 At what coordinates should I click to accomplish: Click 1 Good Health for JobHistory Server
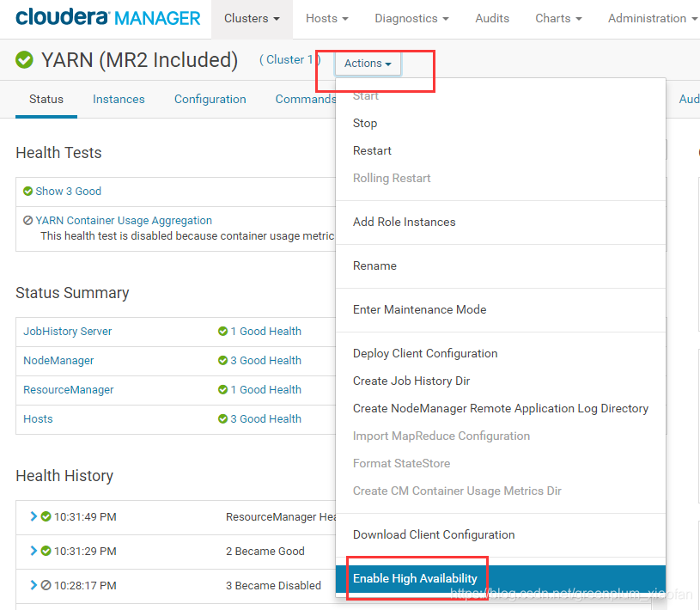pos(265,332)
